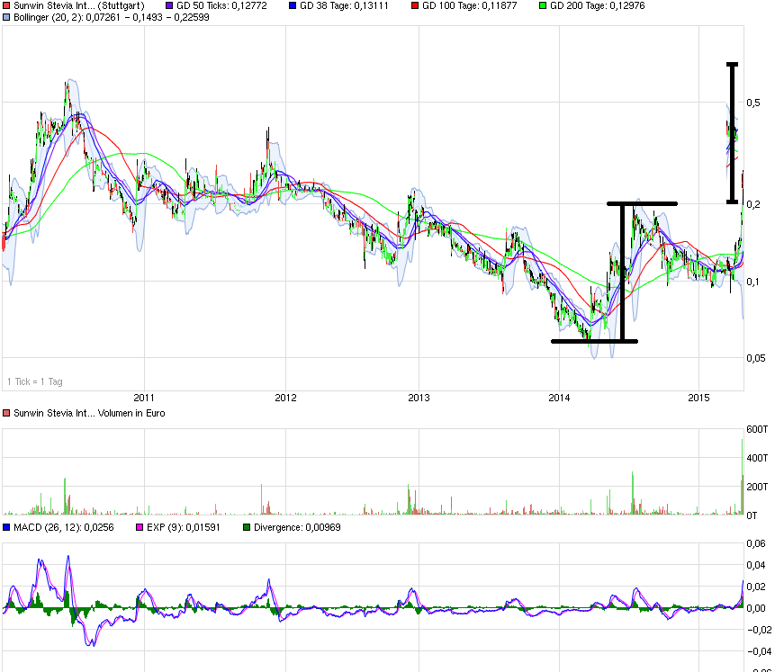
Task: Click the 'EXP (9): 0,01591' label
Action: [x=183, y=527]
